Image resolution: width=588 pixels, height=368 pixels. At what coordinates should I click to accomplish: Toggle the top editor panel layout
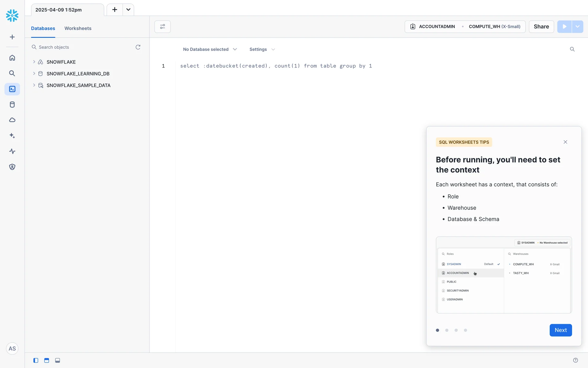[47, 360]
